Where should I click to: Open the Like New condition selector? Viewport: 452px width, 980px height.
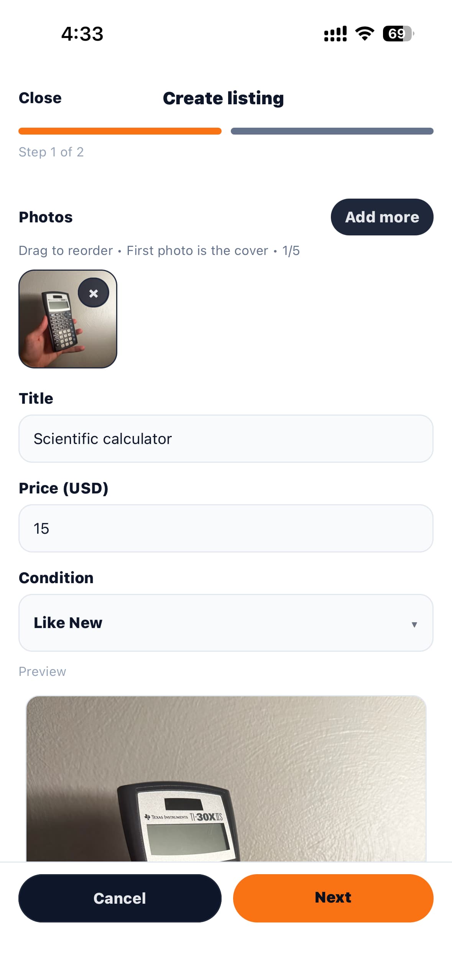click(225, 622)
